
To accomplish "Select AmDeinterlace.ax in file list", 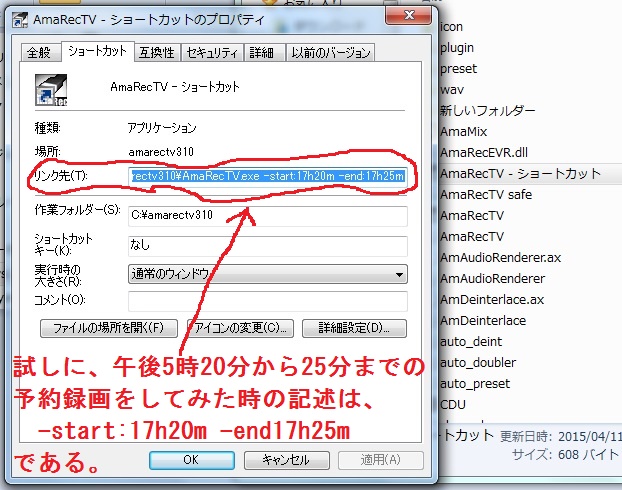I will (491, 300).
